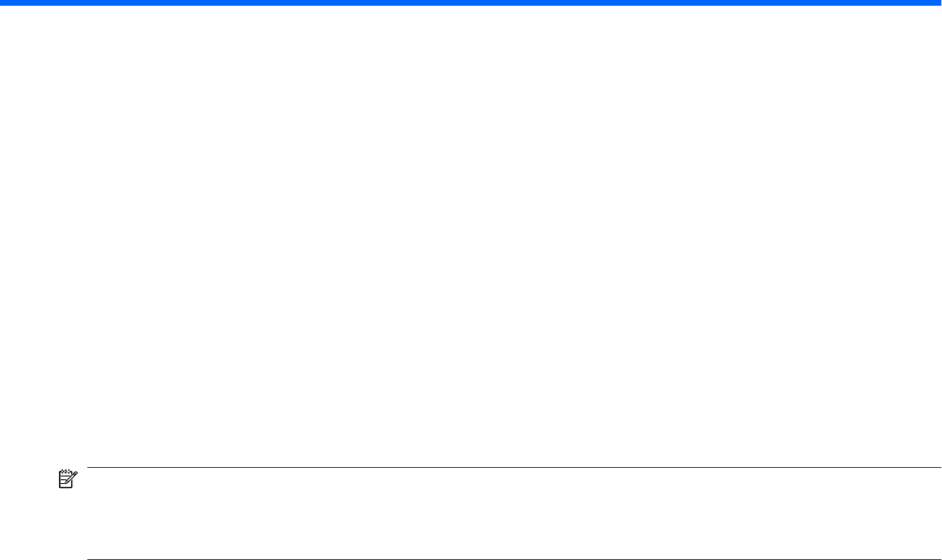Click the notepad-and-pencil note icon
Viewport: 942px width, 560px height.
click(x=67, y=478)
